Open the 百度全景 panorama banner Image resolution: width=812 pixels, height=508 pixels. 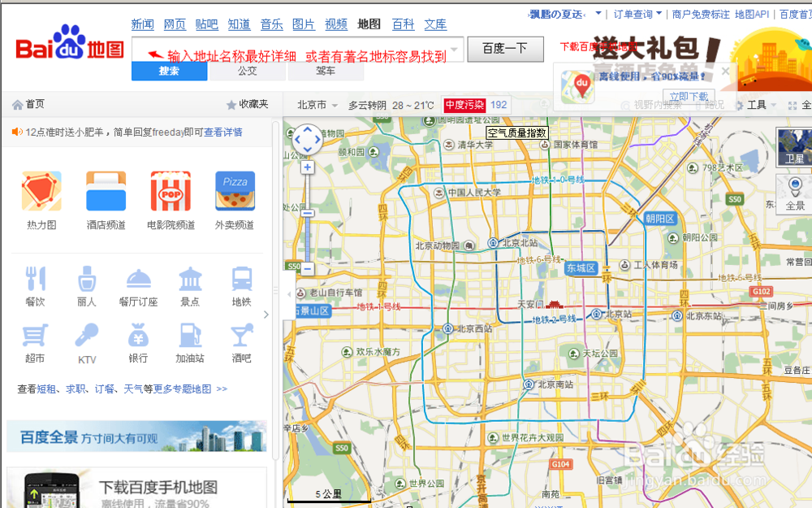tap(136, 436)
